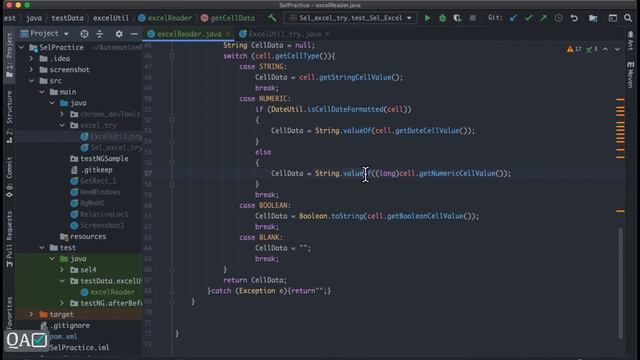Click editor vertical scrollbar
Image resolution: width=640 pixels, height=360 pixels.
[620, 282]
